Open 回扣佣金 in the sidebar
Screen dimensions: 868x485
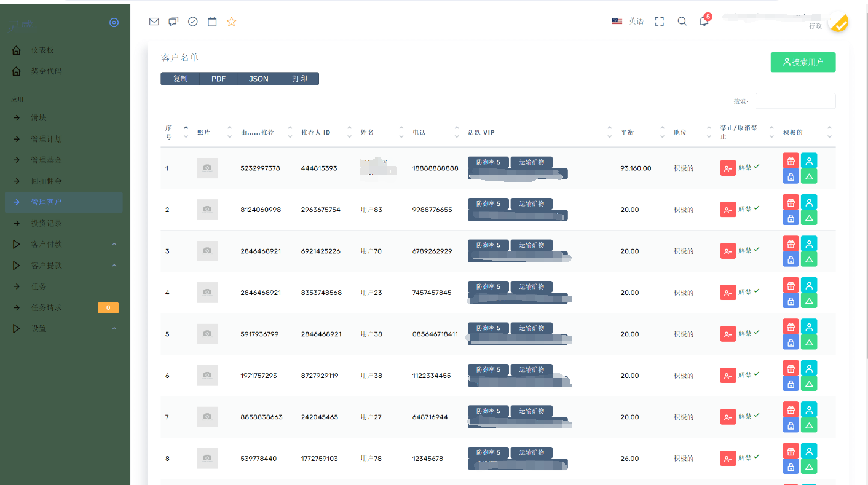tap(47, 181)
